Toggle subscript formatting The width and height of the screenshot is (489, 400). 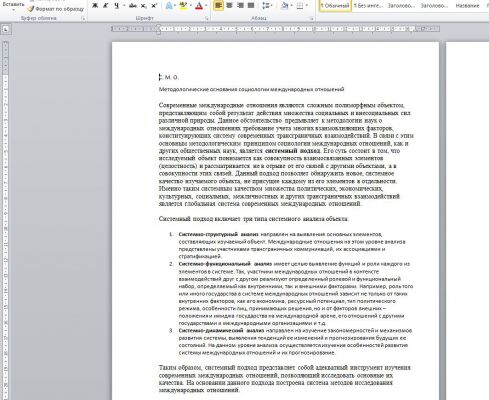point(143,5)
